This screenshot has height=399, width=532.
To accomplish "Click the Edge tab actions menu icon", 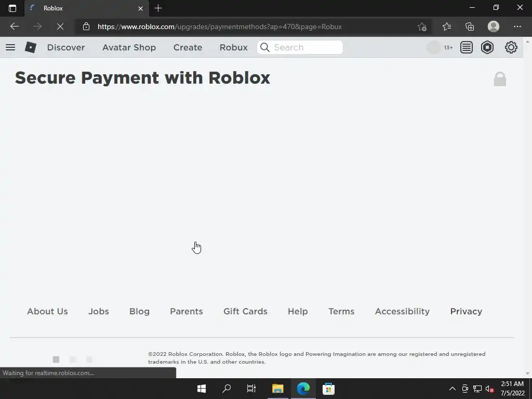I will point(12,8).
